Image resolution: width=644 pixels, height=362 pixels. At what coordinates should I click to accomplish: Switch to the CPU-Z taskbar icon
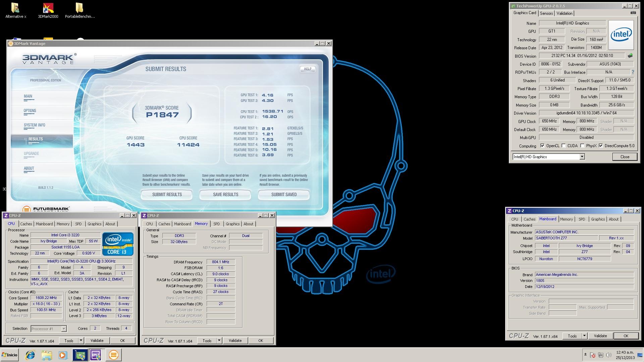(96, 355)
